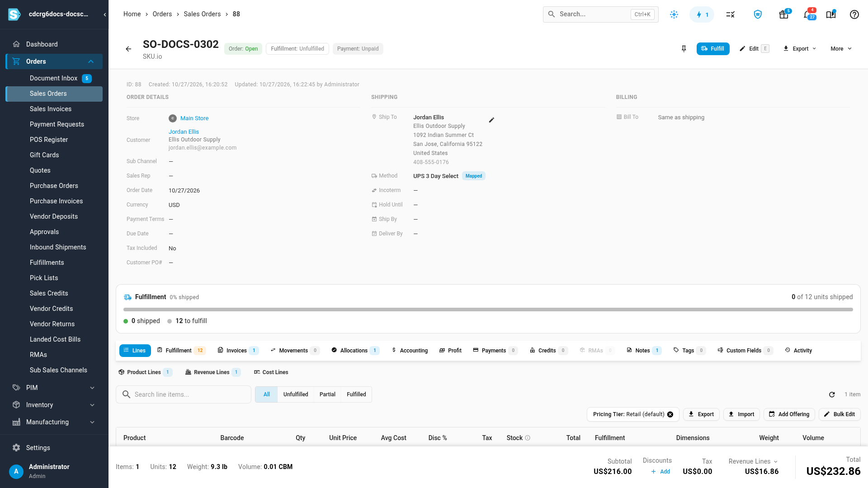Click the global Search box
Screen dimensions: 868x488
(x=600, y=14)
